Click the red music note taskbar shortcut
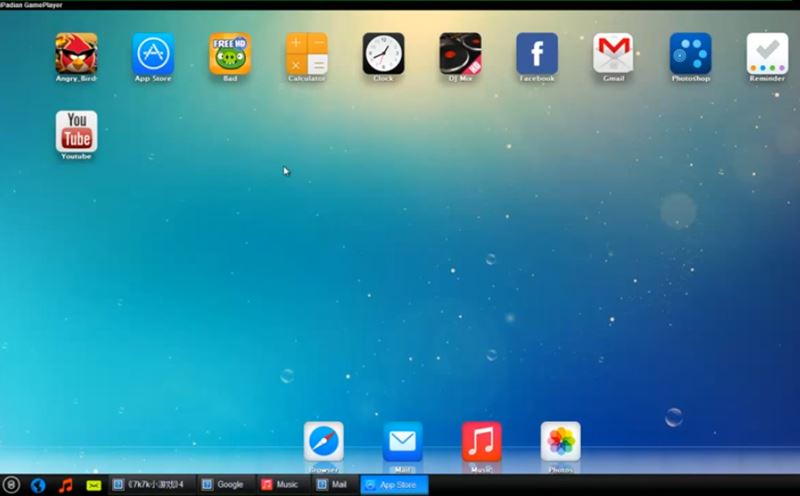Screen dimensions: 800x496 coord(65,485)
